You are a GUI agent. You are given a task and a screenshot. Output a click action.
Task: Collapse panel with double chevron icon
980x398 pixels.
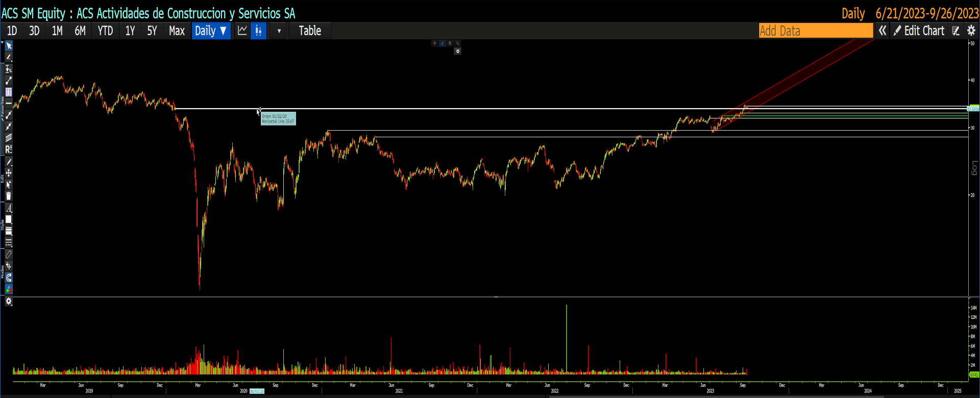883,31
